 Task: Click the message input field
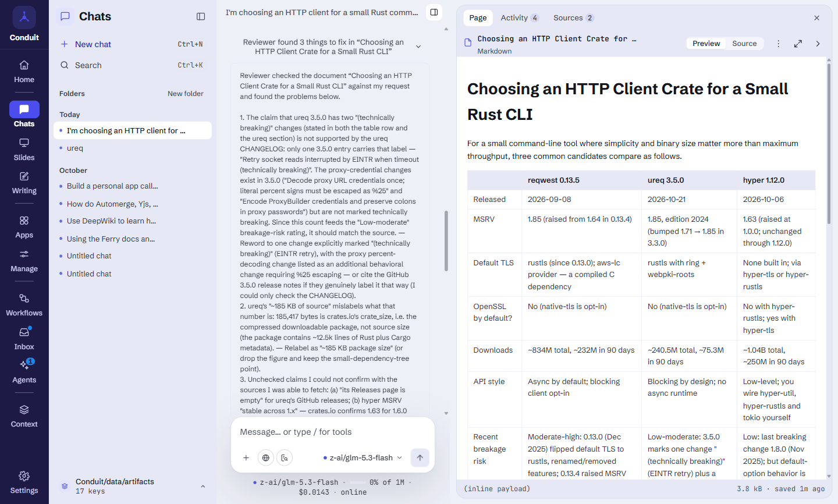pos(333,432)
